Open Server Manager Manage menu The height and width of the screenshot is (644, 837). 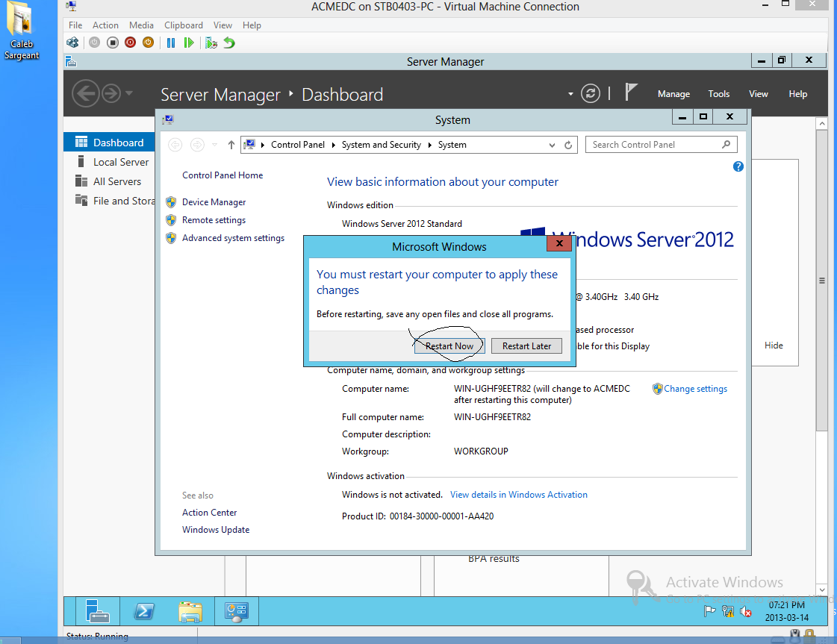(x=673, y=94)
